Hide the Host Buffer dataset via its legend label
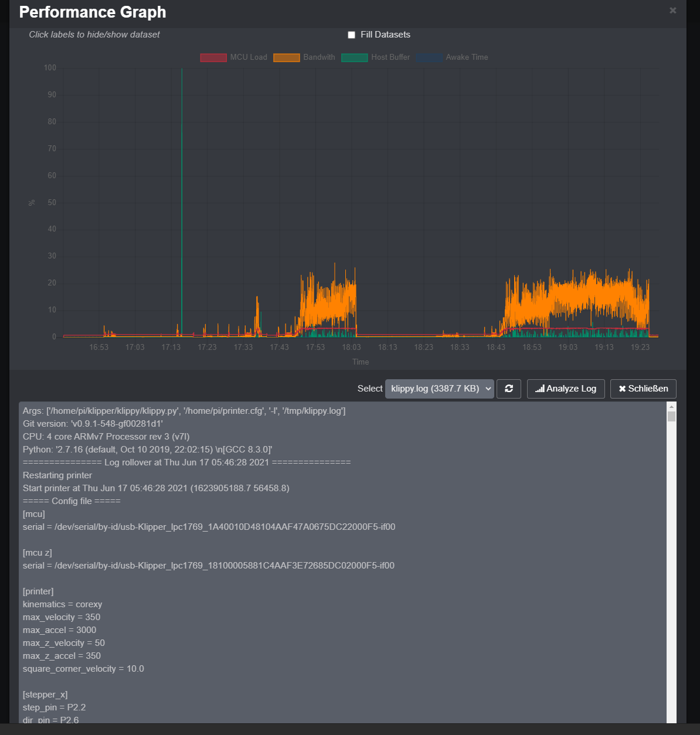The width and height of the screenshot is (700, 735). pos(390,57)
